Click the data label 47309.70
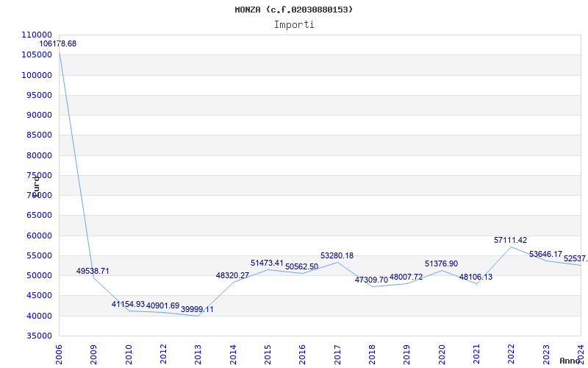Screen dimensions: 588x368 click(x=371, y=280)
